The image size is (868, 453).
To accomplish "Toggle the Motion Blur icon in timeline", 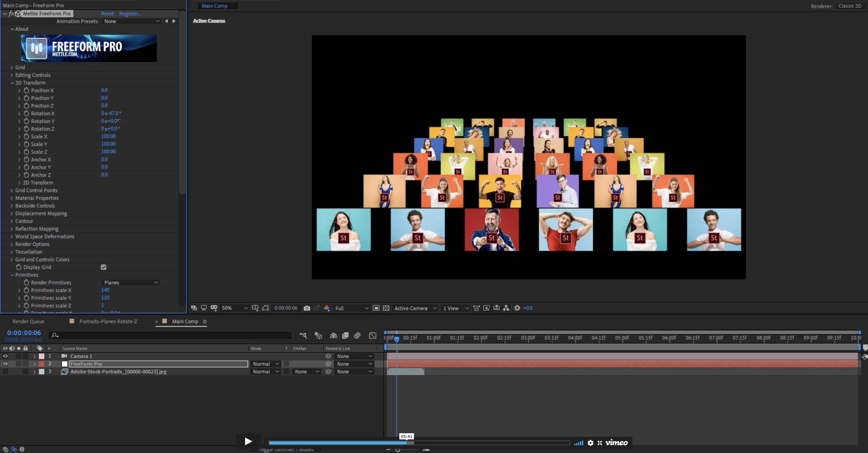I will (357, 335).
